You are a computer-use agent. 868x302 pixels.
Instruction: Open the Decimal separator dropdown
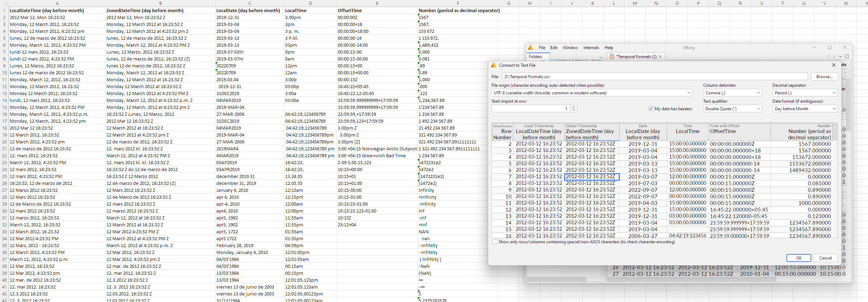(805, 93)
